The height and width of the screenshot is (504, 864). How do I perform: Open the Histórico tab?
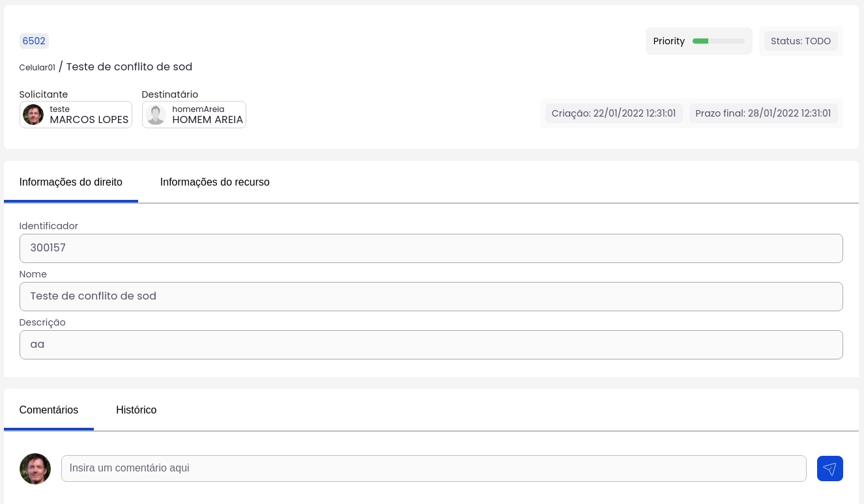click(136, 410)
